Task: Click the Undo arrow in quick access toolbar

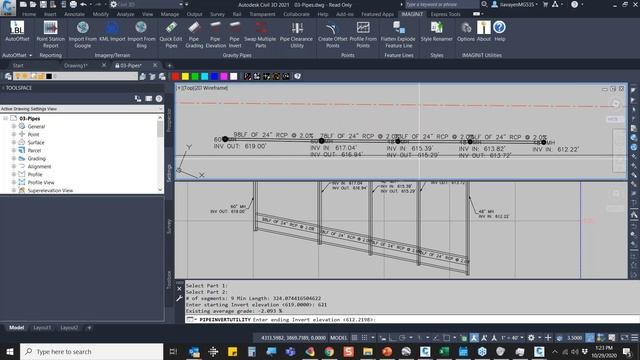Action: [x=84, y=4]
